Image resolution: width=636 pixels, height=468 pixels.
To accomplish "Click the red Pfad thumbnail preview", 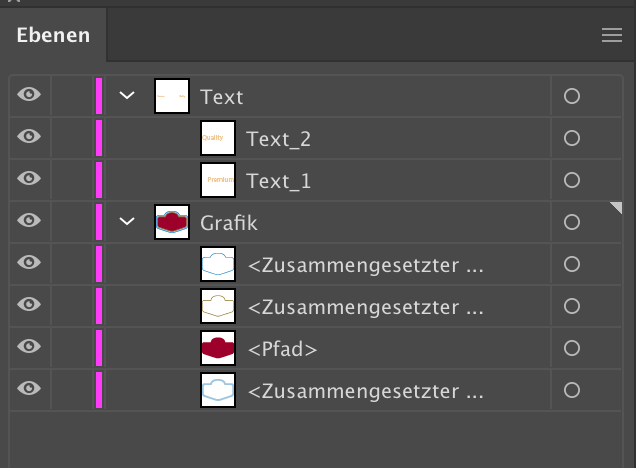I will tap(218, 347).
